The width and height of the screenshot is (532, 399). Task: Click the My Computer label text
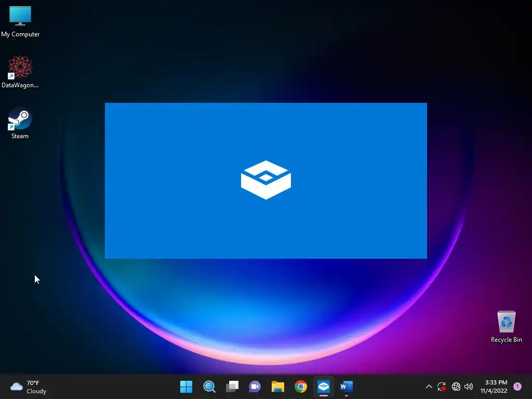20,34
